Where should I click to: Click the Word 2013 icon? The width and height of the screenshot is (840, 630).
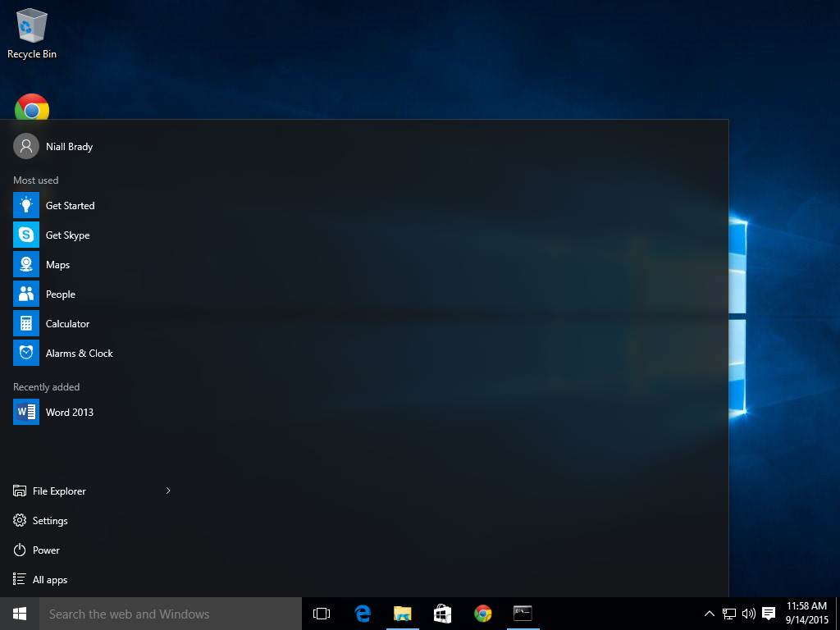26,412
